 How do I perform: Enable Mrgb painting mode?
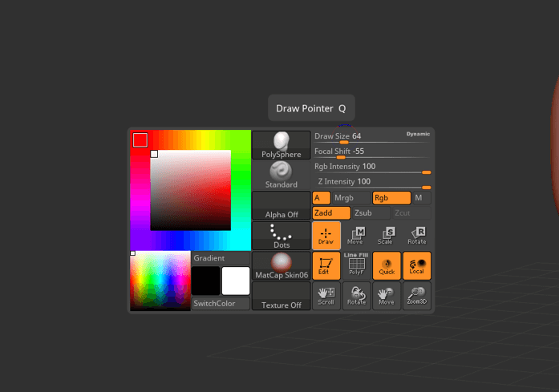click(x=351, y=198)
